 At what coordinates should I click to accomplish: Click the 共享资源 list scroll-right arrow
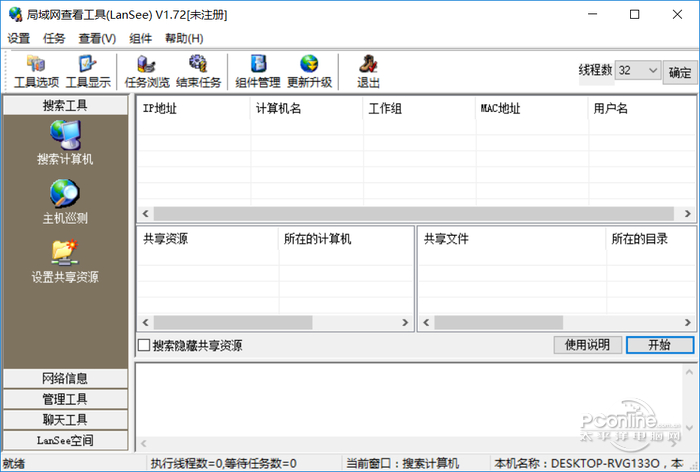405,322
